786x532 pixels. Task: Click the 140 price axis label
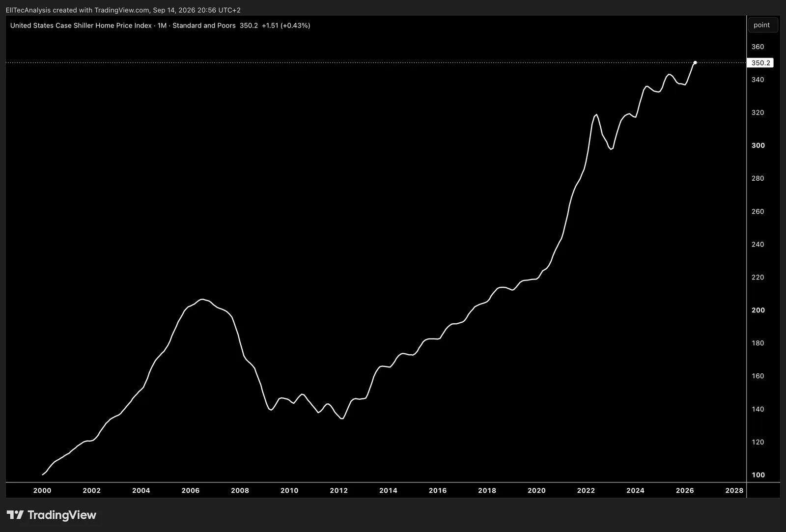758,409
